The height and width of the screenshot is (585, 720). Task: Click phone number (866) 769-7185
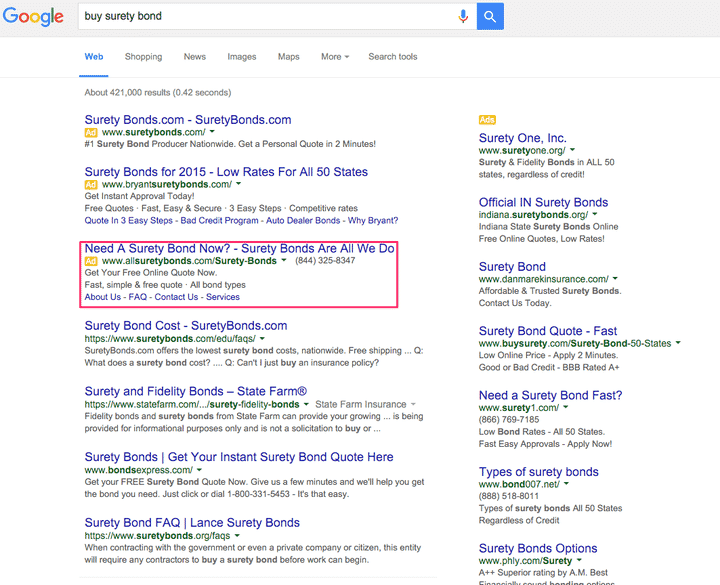coord(509,419)
